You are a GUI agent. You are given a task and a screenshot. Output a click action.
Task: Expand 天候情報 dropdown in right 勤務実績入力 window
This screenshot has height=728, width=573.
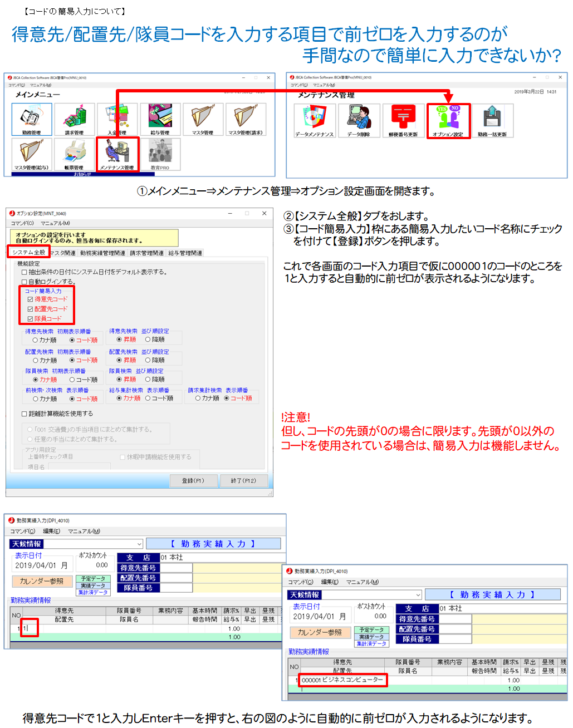coord(418,594)
